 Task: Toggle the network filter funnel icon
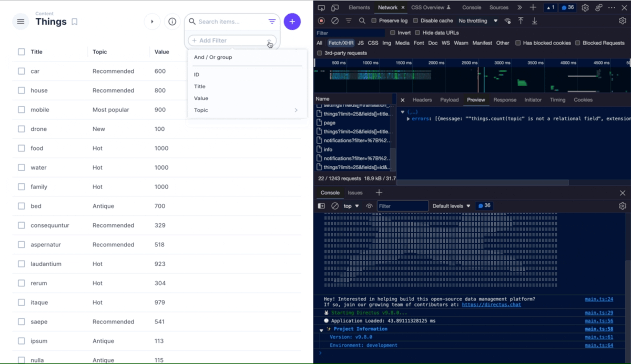(348, 20)
